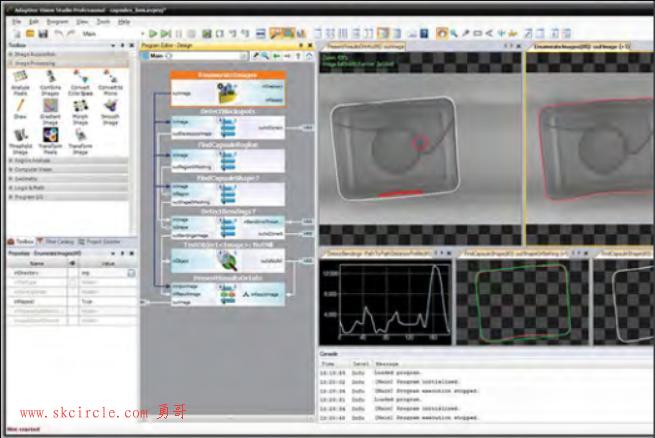Image resolution: width=655 pixels, height=438 pixels.
Task: Click the Pause execution button
Action: [x=179, y=34]
